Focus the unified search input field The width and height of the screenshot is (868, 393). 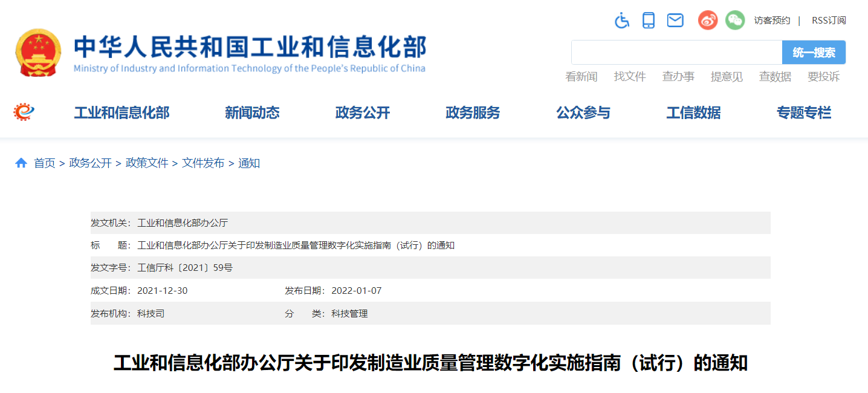pyautogui.click(x=676, y=53)
